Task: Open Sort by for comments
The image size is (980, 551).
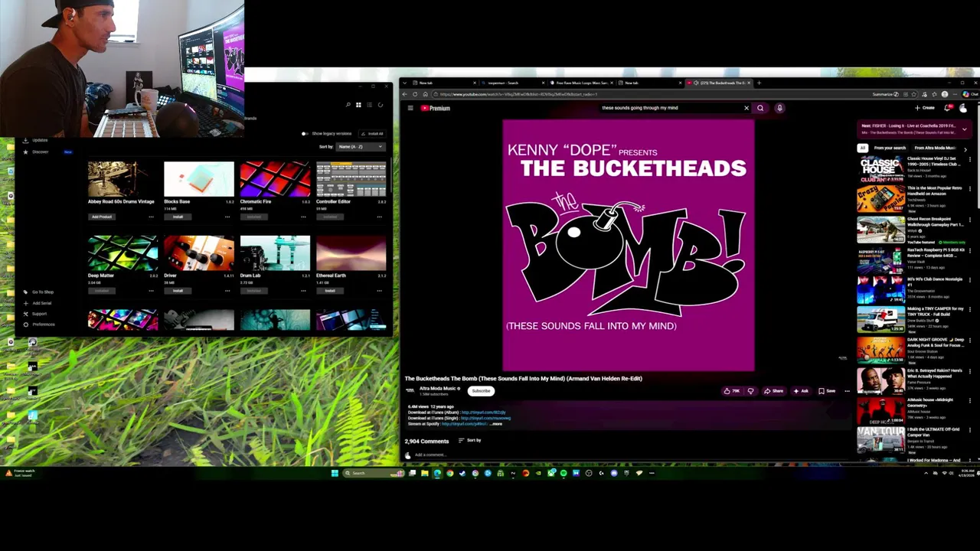Action: [469, 440]
